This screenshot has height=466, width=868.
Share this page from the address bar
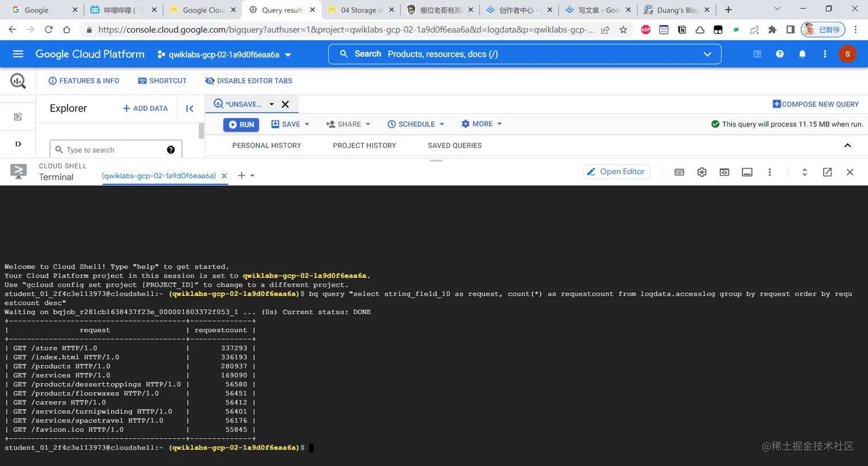(x=605, y=30)
